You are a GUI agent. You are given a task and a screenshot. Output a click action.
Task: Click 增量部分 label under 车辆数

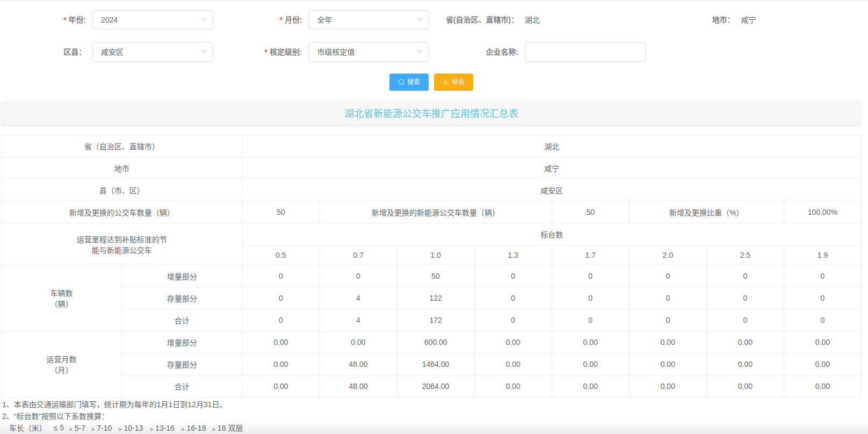[182, 277]
